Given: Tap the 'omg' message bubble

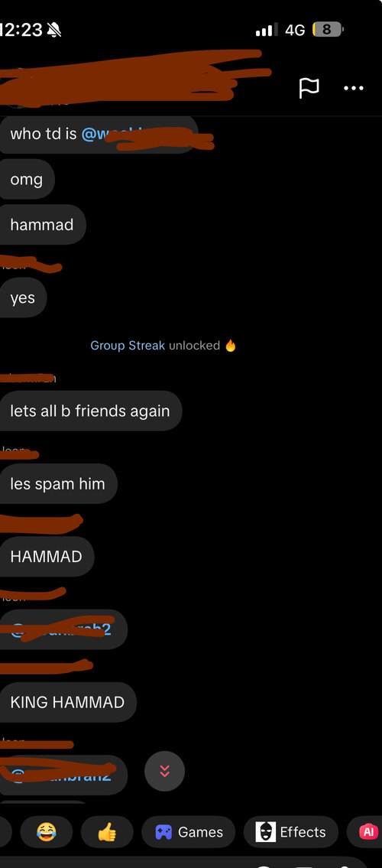Looking at the screenshot, I should (x=27, y=179).
